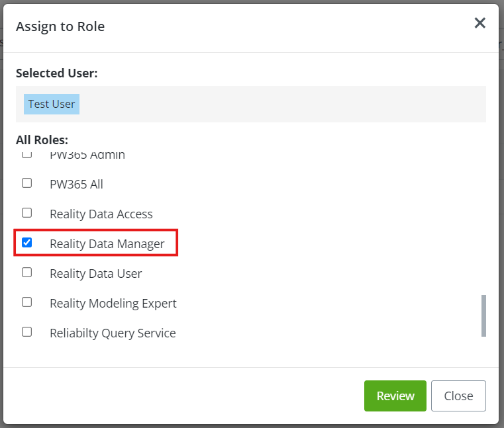Click the Close button in footer
504x428 pixels.
458,396
